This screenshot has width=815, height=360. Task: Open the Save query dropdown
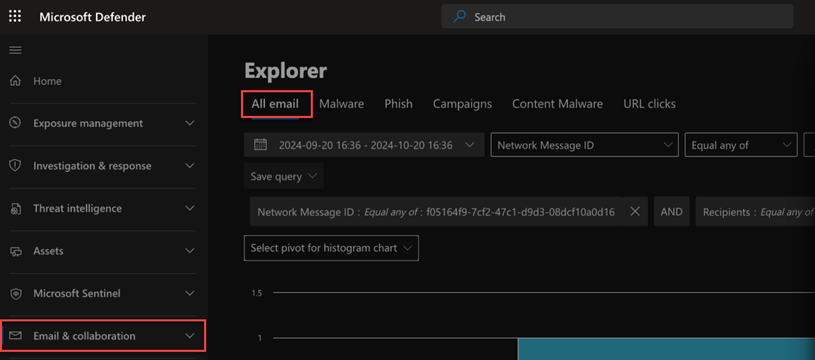(284, 176)
